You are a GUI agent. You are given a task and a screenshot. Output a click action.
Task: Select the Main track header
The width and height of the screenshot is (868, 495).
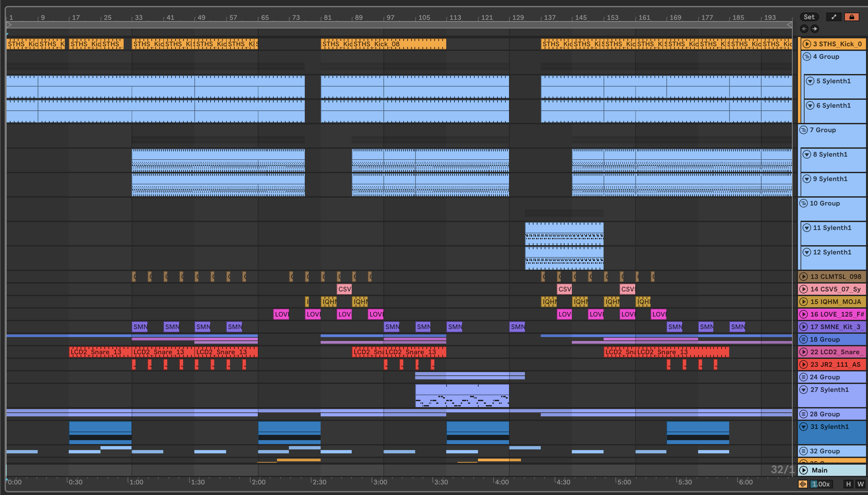[832, 470]
